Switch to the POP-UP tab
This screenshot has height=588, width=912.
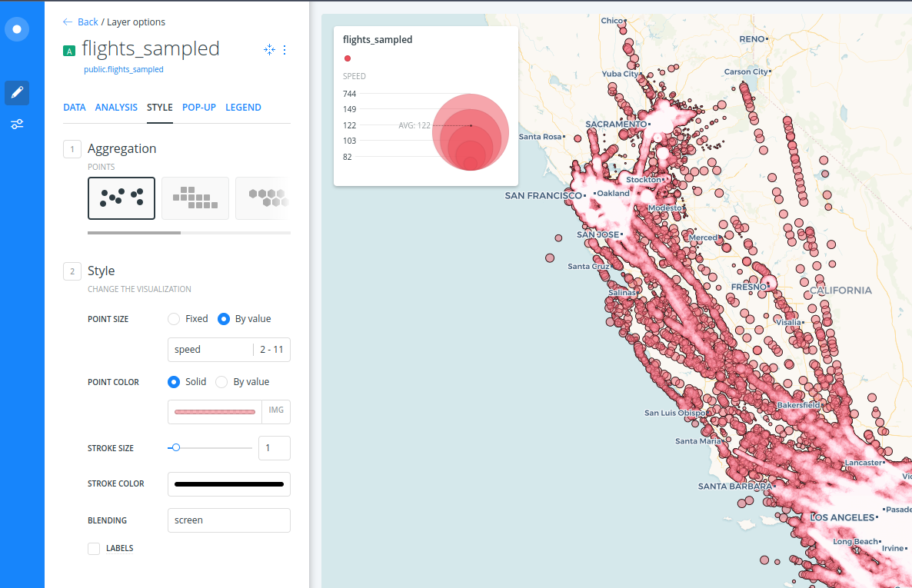199,107
